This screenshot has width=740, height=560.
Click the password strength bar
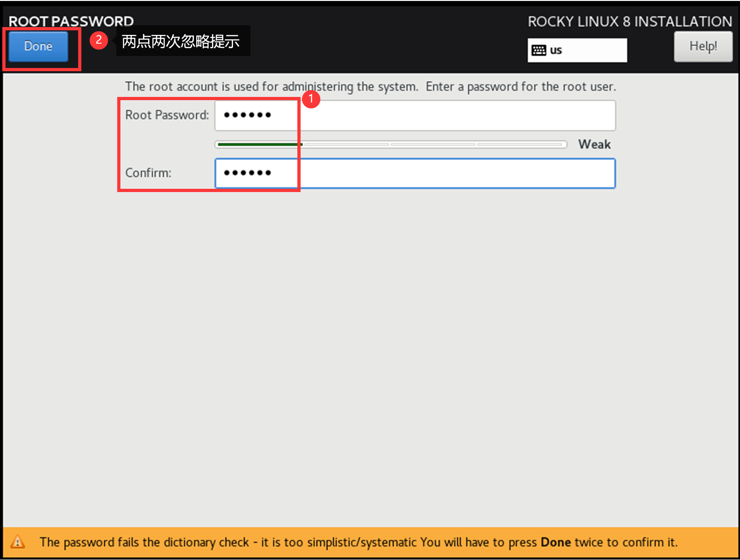391,144
